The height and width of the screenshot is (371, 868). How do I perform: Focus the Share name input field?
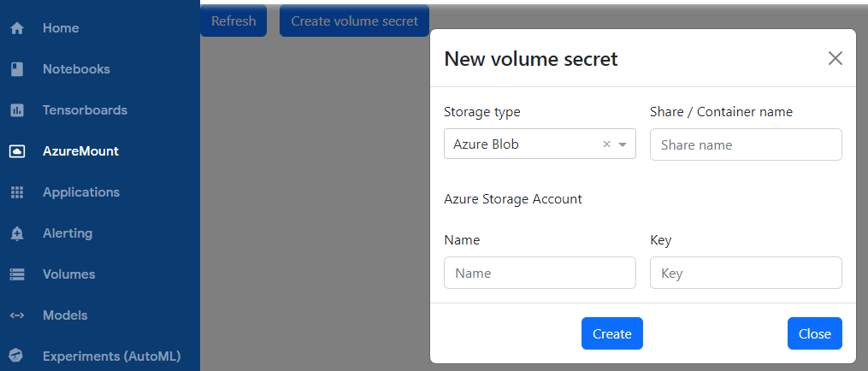tap(746, 144)
